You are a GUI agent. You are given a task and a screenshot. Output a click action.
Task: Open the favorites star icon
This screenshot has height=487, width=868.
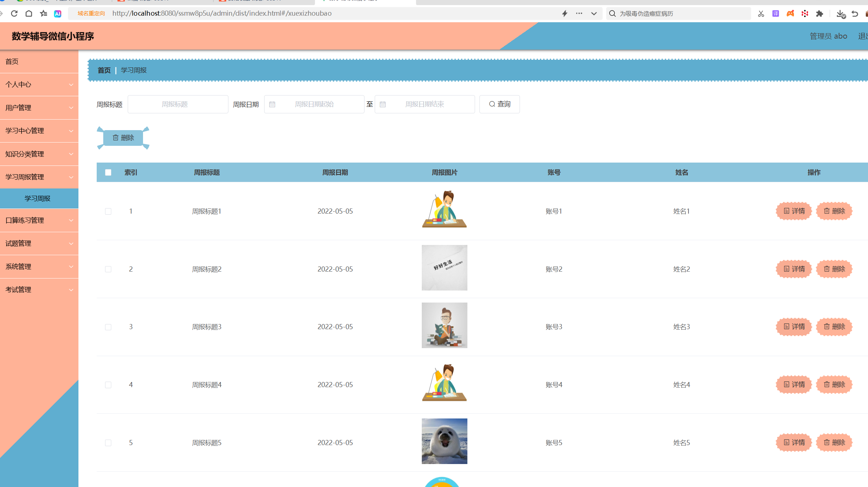coord(43,13)
